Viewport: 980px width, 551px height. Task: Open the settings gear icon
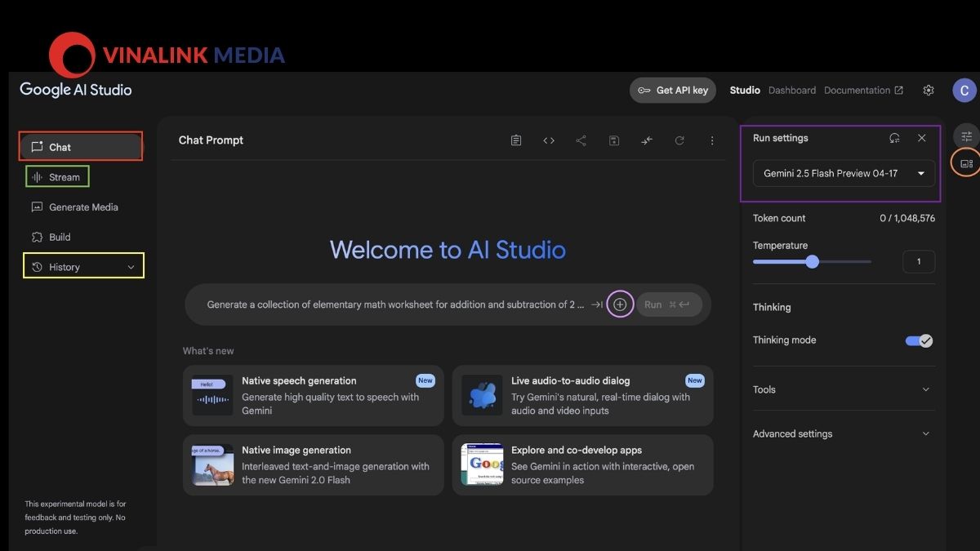coord(929,91)
